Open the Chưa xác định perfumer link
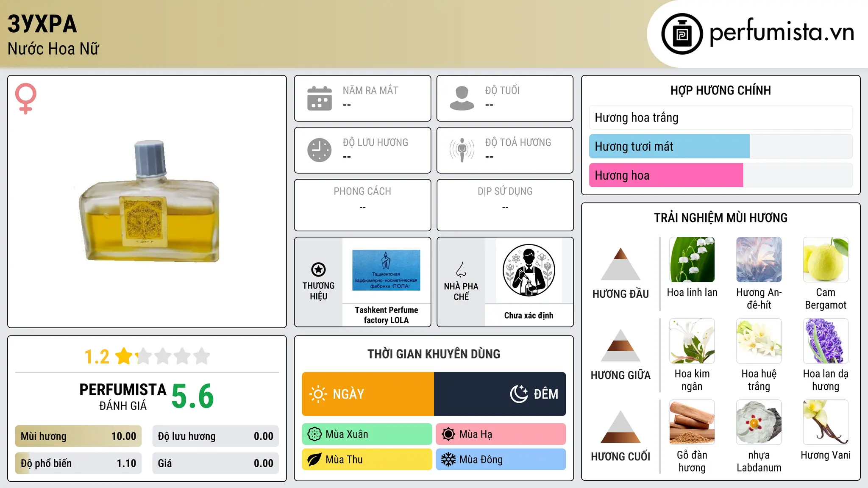Screen dimensions: 868x488 [x=529, y=315]
